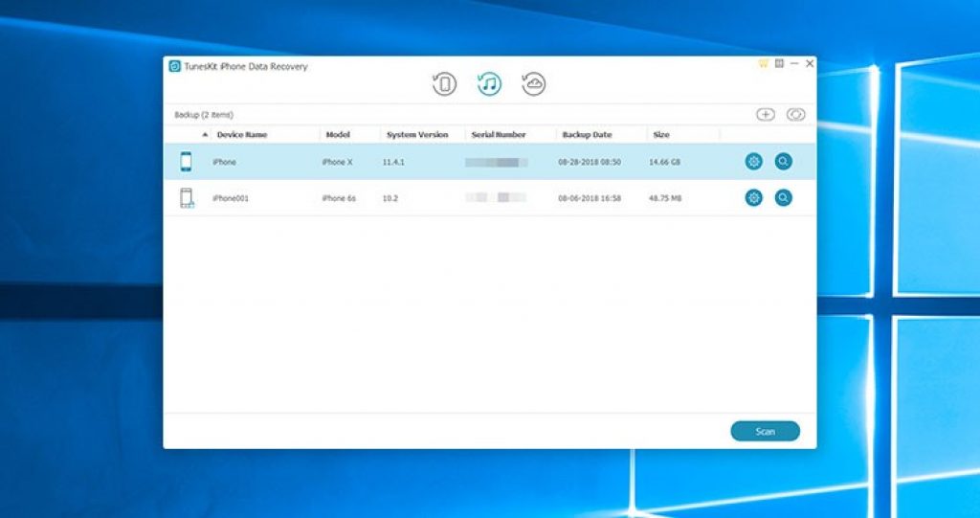Click magnifier scan icon for iPhone X backup
Screen dimensions: 980x518
click(783, 162)
